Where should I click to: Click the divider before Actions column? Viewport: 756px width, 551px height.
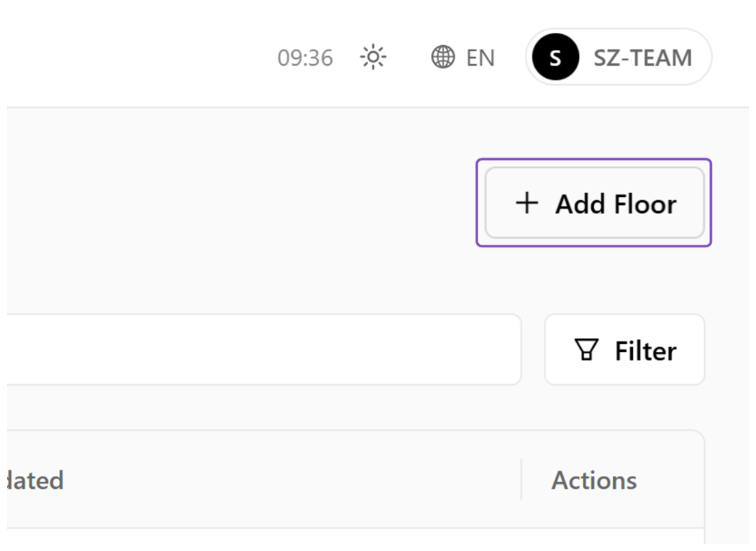521,479
